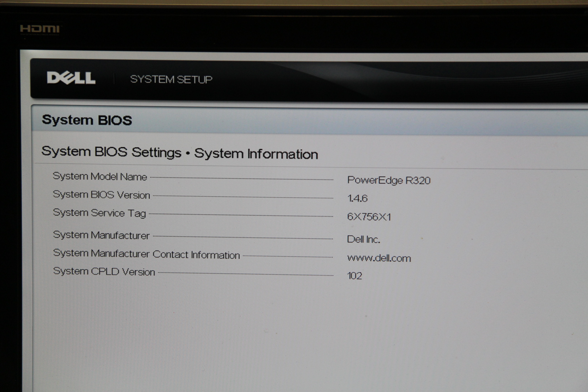Click the service tag value 6X756X1
The image size is (588, 392).
(x=369, y=217)
